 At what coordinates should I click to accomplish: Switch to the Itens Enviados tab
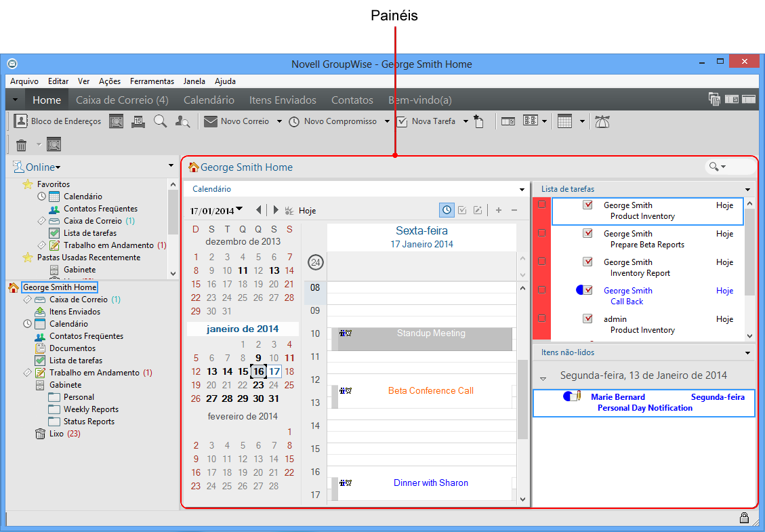(283, 100)
